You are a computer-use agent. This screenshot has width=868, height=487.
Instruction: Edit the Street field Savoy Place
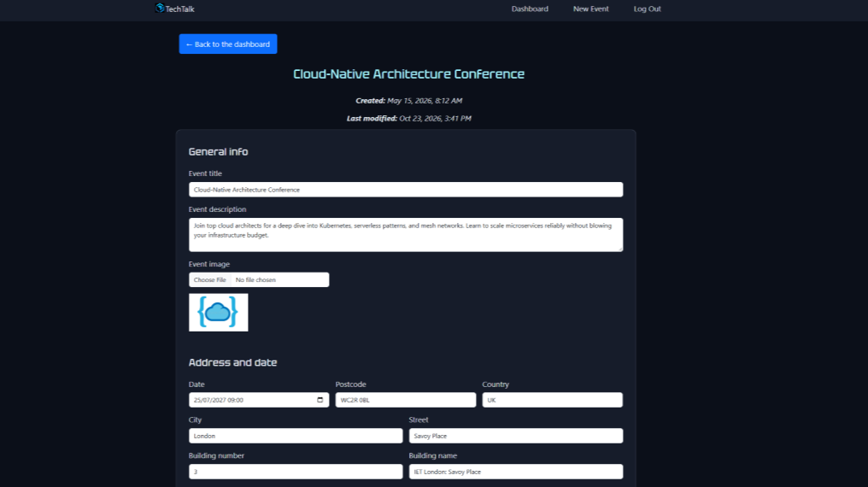click(515, 436)
